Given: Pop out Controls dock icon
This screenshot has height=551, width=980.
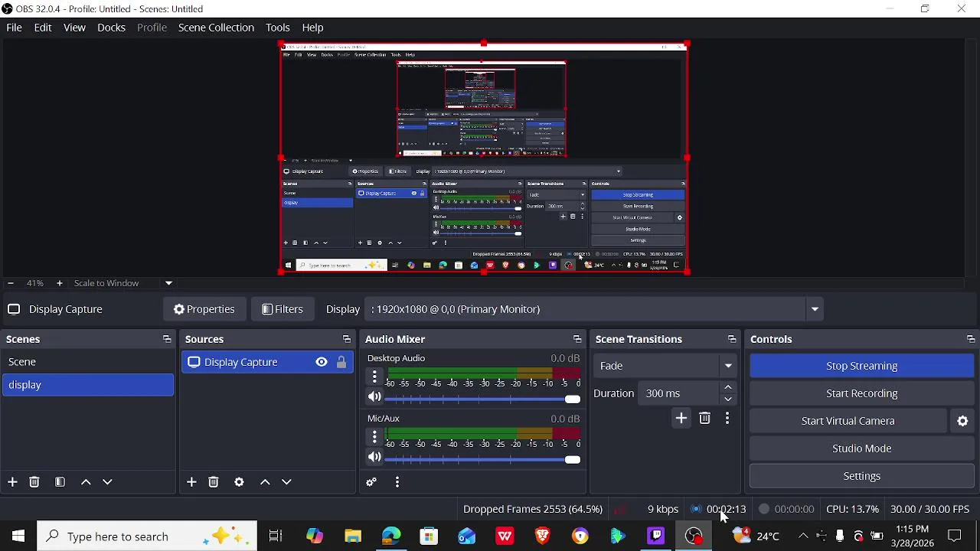Looking at the screenshot, I should [970, 340].
